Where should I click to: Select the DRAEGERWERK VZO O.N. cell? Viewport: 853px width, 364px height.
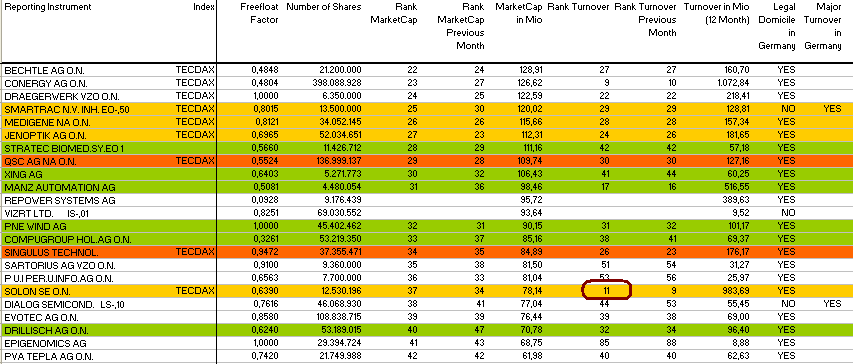(x=61, y=96)
